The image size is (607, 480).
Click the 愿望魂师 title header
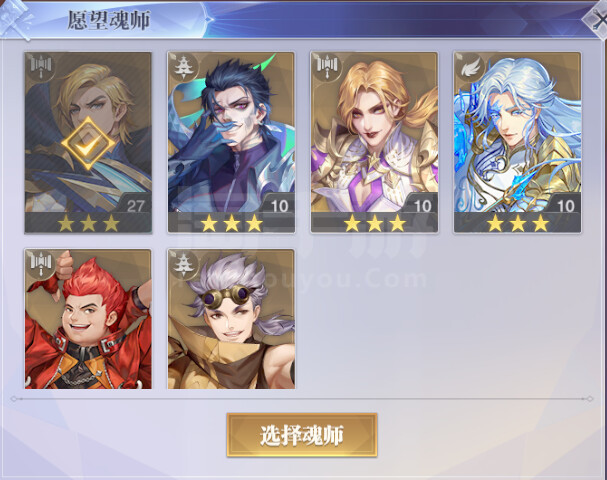(x=109, y=20)
